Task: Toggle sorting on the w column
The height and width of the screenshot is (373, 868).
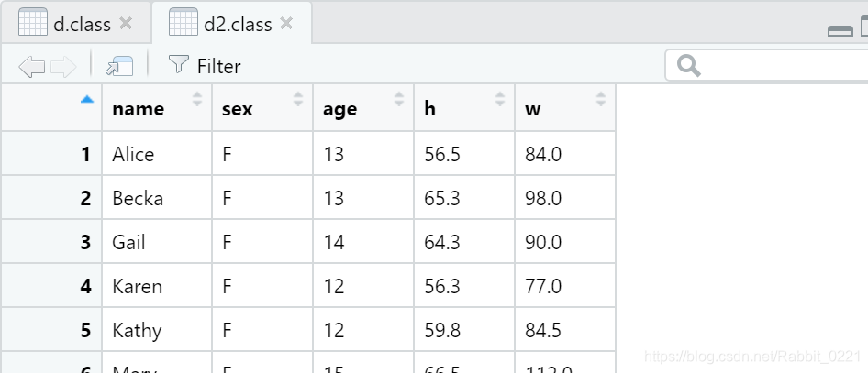Action: (x=601, y=99)
